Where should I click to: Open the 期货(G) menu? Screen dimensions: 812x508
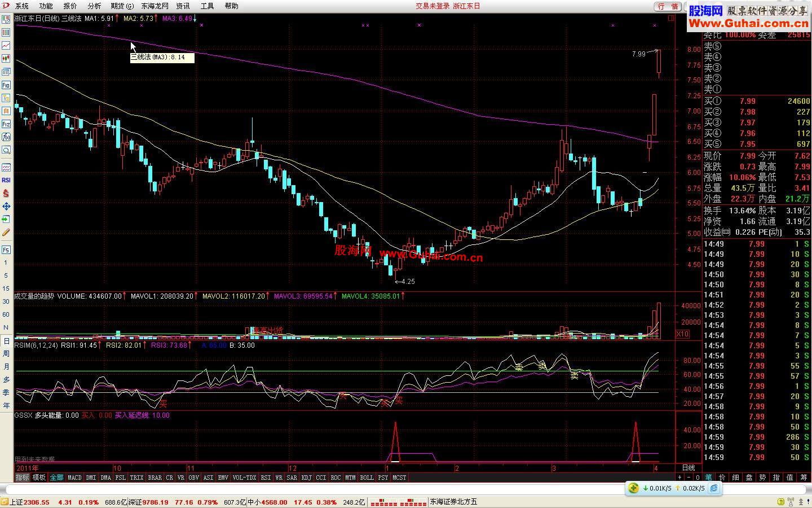click(122, 6)
